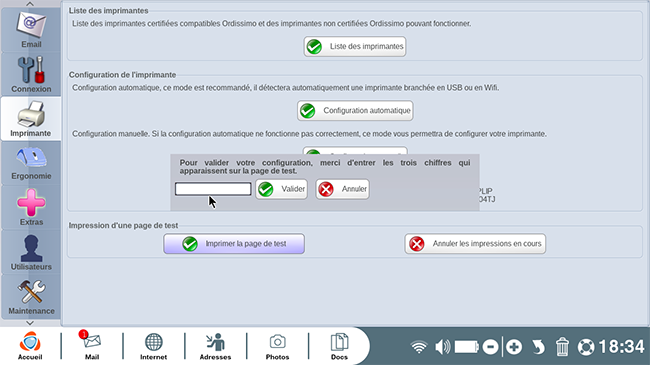Open the help lifebuoy icon
This screenshot has height=365, width=650.
pos(586,347)
